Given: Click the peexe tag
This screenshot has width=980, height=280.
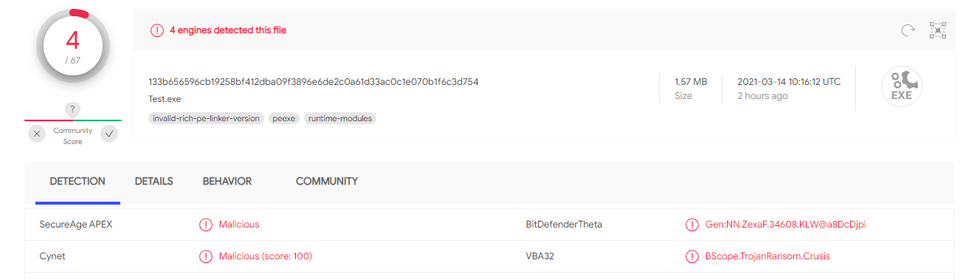Looking at the screenshot, I should [284, 118].
